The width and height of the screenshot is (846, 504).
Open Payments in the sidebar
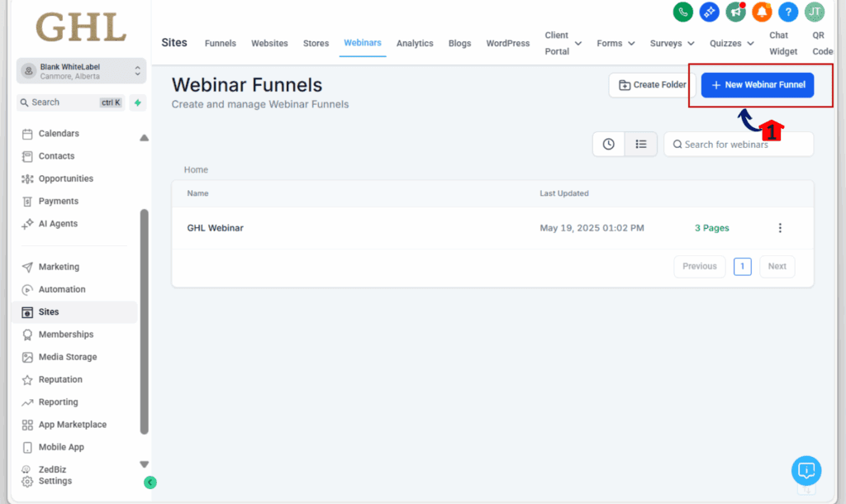tap(59, 202)
